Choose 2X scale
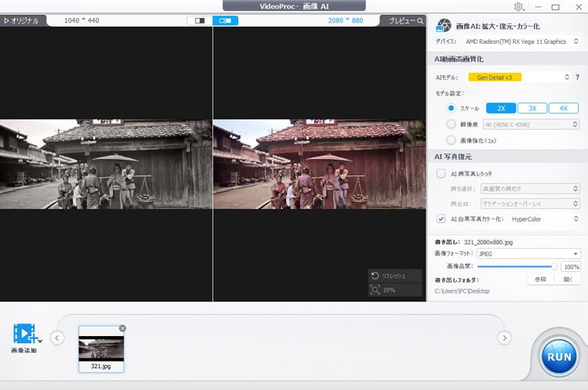The width and height of the screenshot is (588, 390). pos(501,108)
